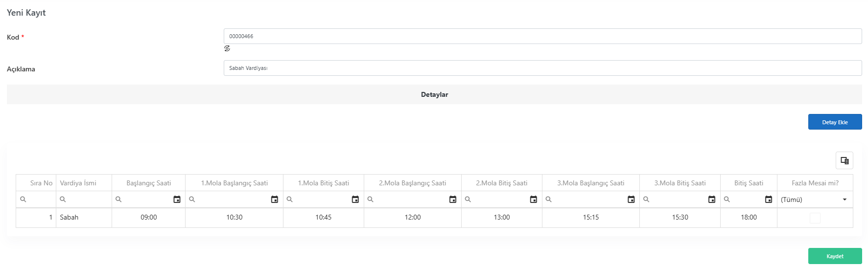
Task: Click the regenerate code icon below Kod field
Action: pyautogui.click(x=227, y=48)
